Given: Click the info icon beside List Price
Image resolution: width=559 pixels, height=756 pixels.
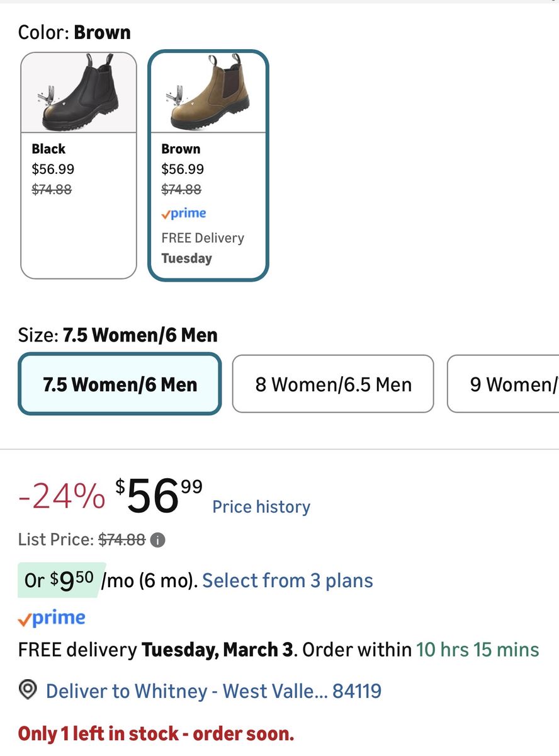Looking at the screenshot, I should 158,540.
